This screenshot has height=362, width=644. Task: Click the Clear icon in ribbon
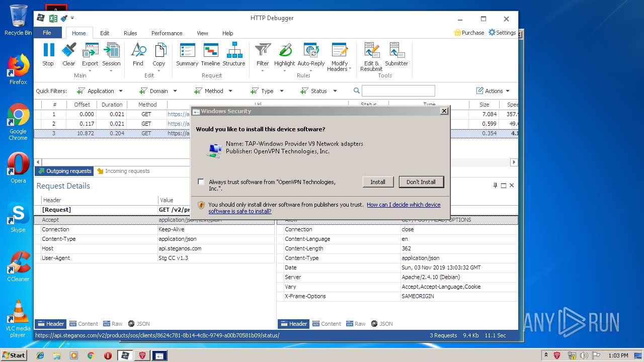tap(69, 50)
